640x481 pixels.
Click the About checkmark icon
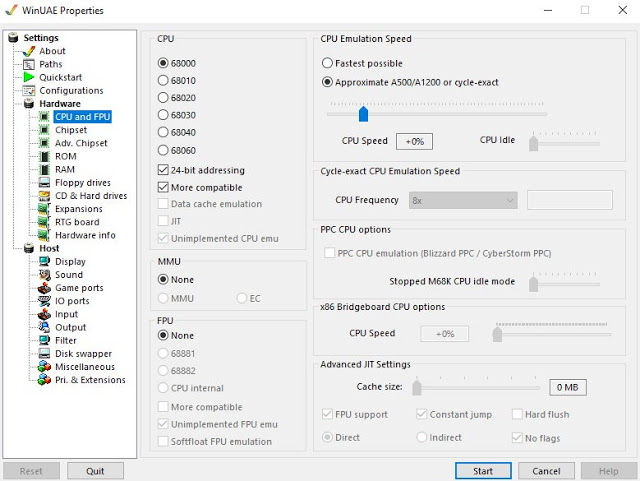(x=29, y=51)
